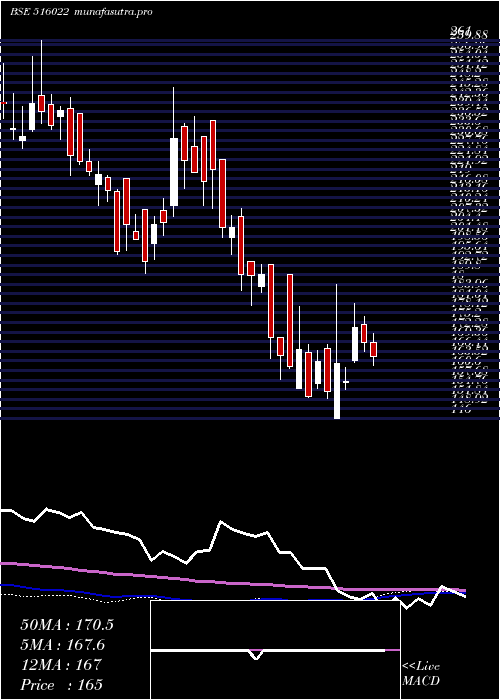500x700 pixels.
Task: Click the white line chart peak near the left
Action: pos(46,508)
